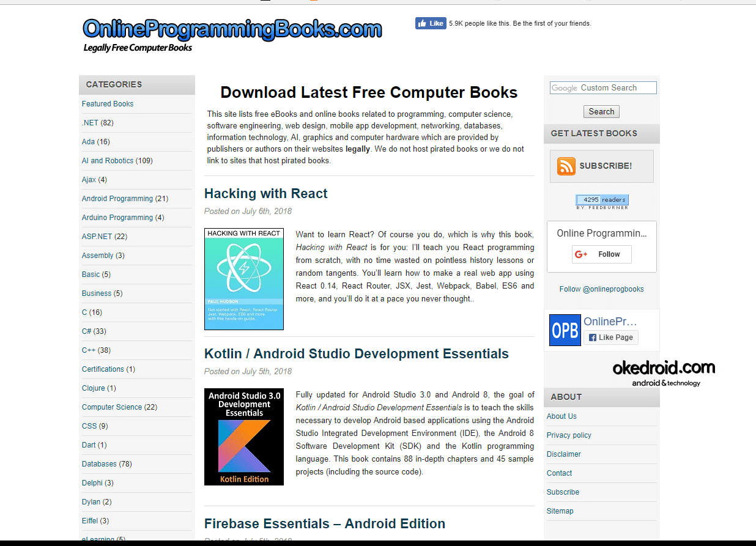The height and width of the screenshot is (546, 756).
Task: Click the FeedBurner readers counter badge
Action: click(602, 202)
